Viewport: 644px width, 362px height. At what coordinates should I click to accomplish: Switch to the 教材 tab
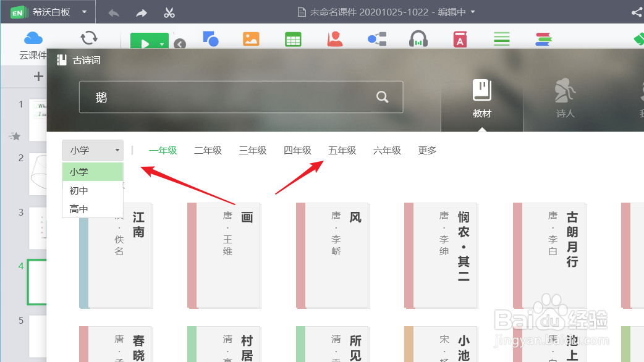coord(482,99)
